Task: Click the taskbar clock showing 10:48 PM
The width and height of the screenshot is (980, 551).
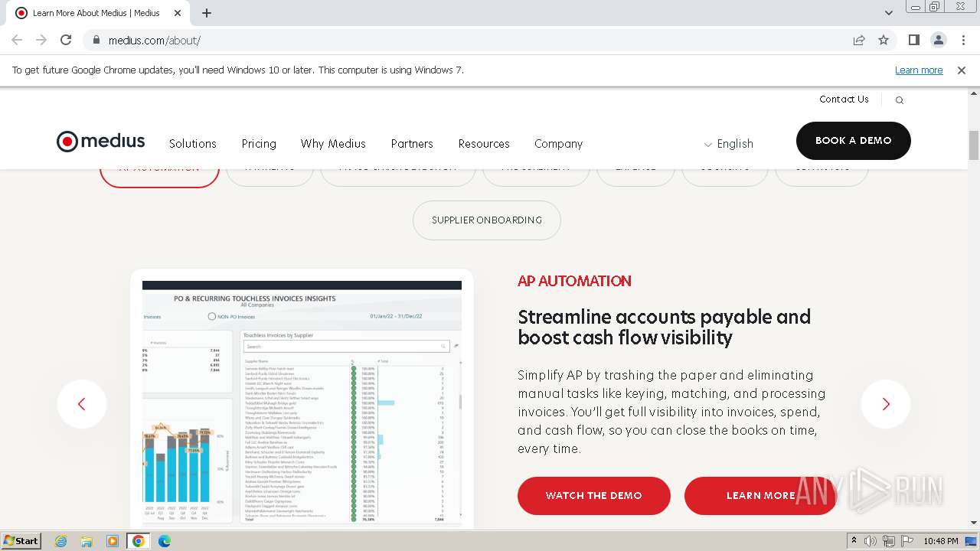Action: tap(941, 541)
